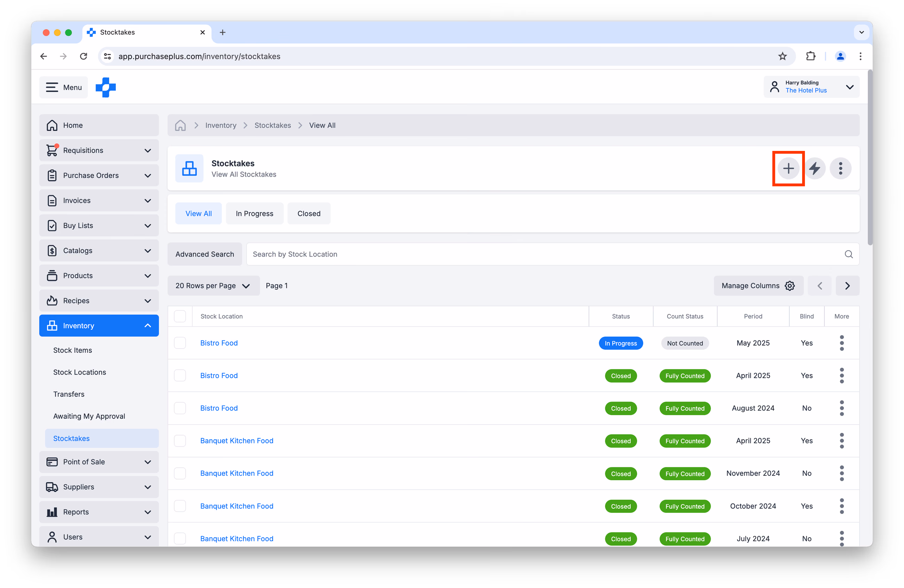This screenshot has width=904, height=588.
Task: Bookmark this page with the star icon
Action: pos(782,56)
